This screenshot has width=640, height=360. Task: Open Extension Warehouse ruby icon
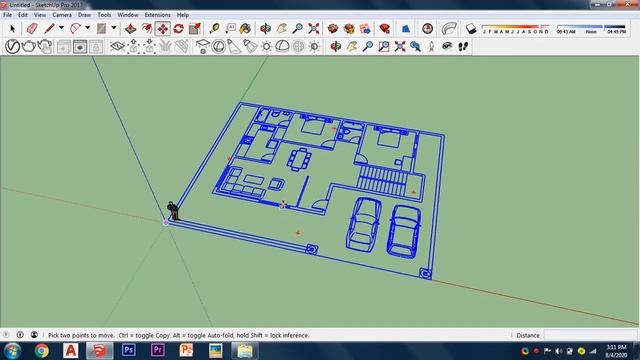coord(384,29)
